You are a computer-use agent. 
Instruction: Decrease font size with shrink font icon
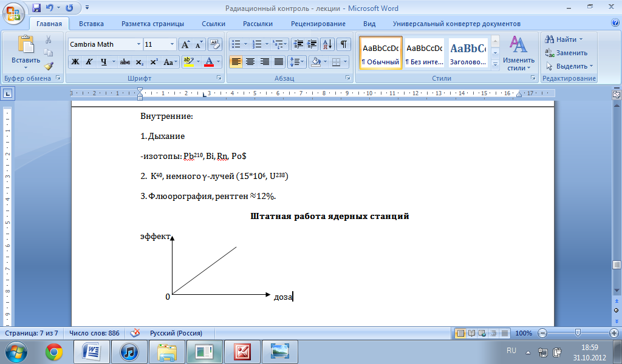click(198, 44)
